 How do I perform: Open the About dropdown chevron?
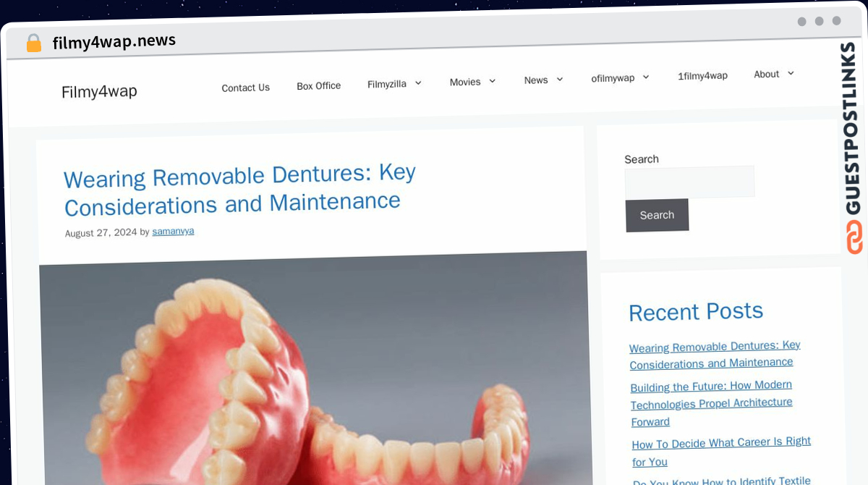click(x=791, y=73)
